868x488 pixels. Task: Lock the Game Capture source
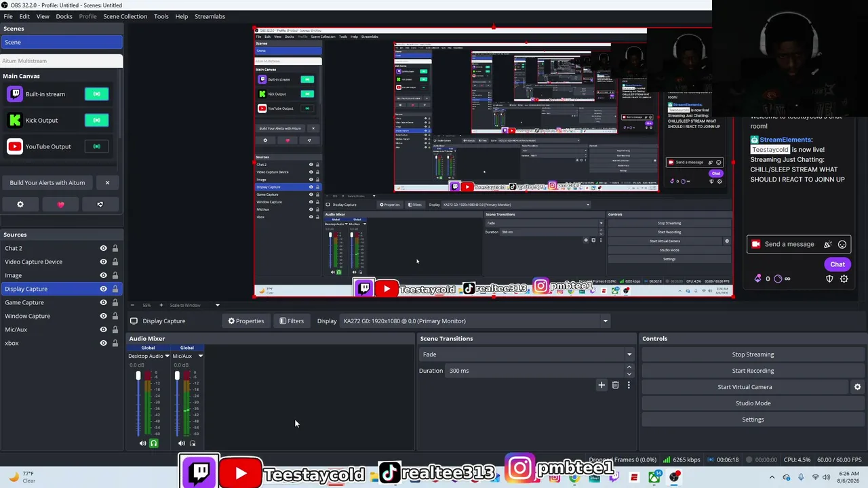tap(115, 302)
